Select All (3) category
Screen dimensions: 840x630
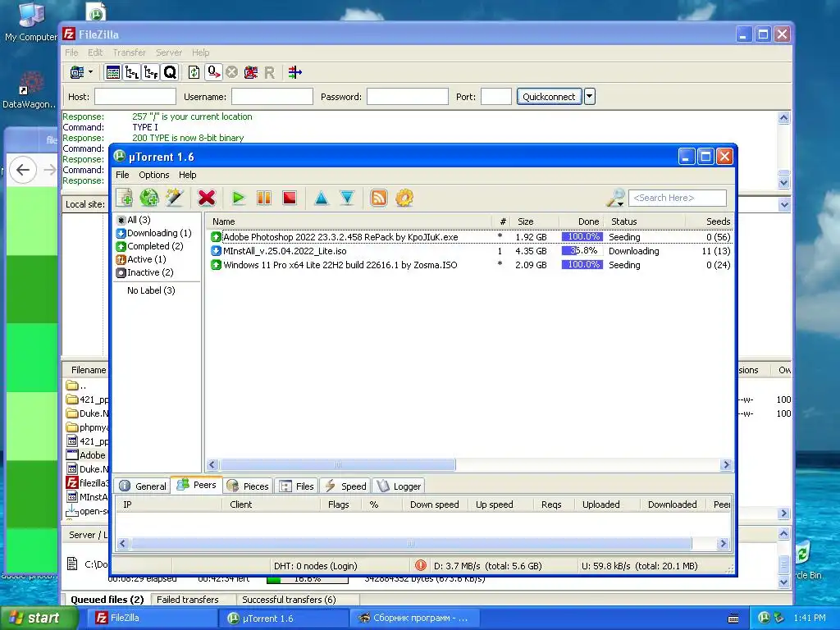[134, 220]
